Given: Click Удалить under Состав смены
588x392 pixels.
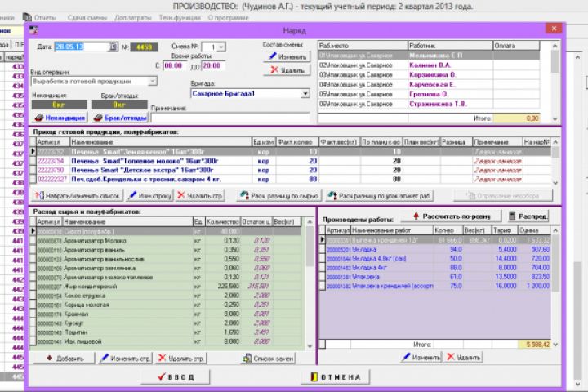Looking at the screenshot, I should point(287,70).
